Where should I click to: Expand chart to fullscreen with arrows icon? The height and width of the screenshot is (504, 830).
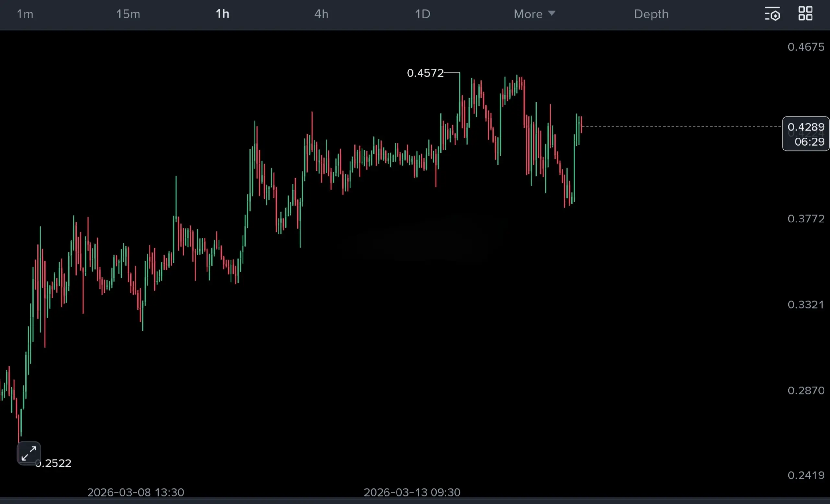[x=29, y=453]
